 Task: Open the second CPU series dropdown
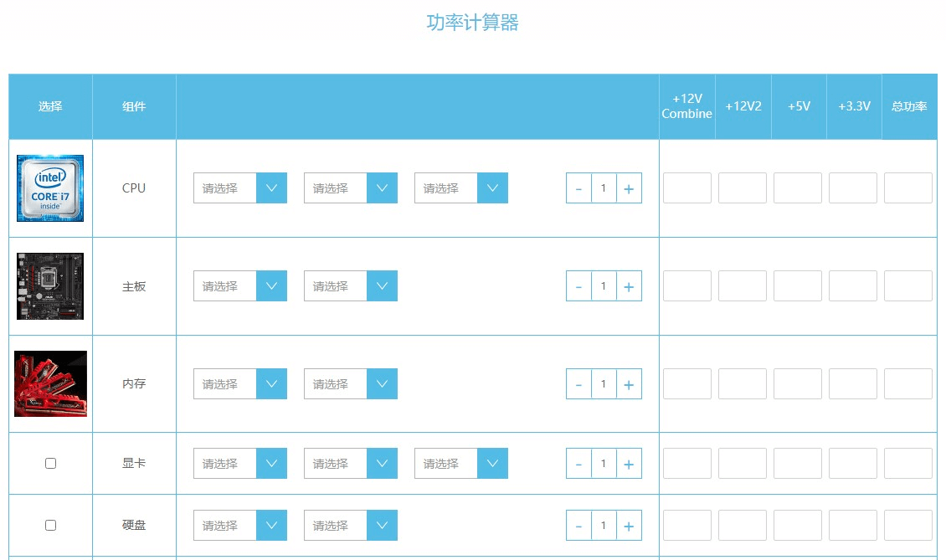[351, 188]
